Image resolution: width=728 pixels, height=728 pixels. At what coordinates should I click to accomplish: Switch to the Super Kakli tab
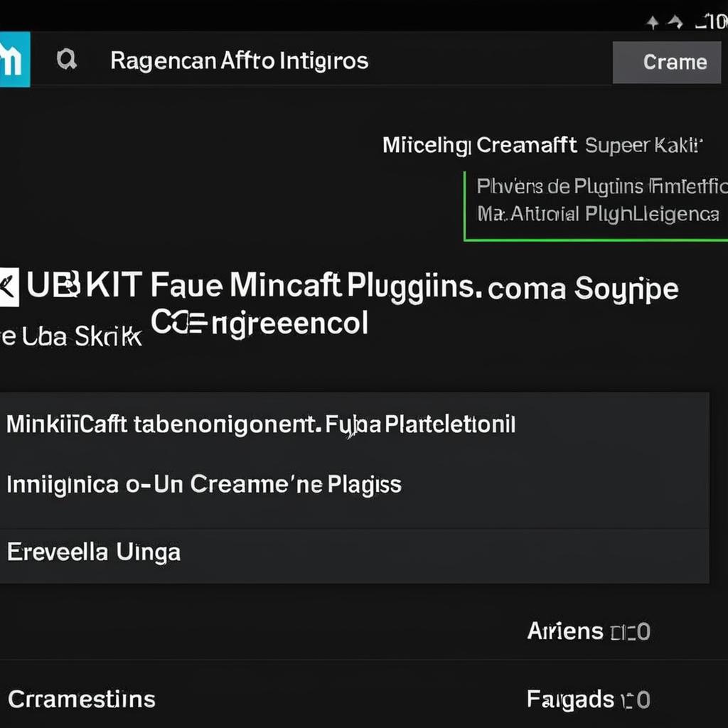pyautogui.click(x=644, y=145)
